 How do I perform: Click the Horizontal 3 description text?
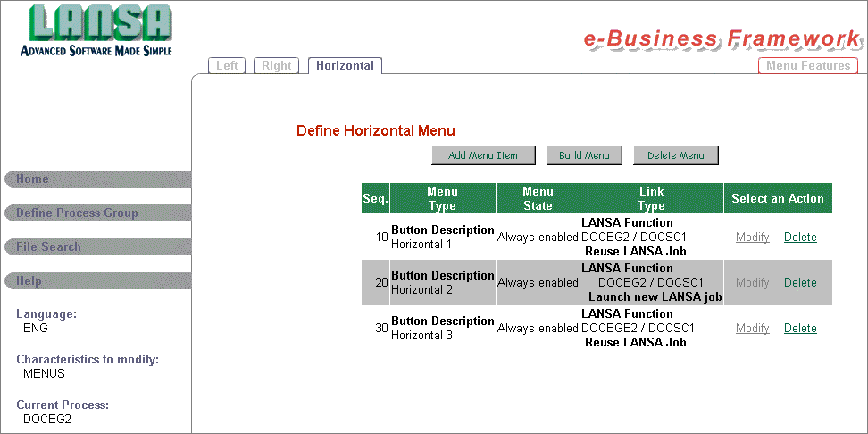point(421,335)
